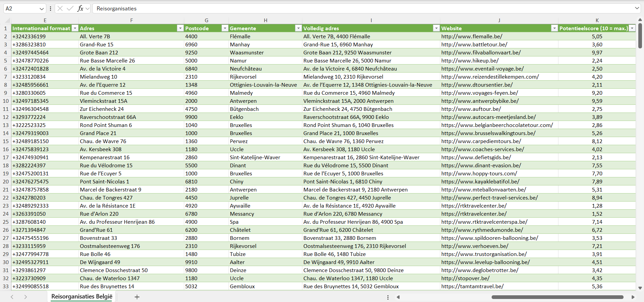Open the Gemeente column filter dropdown

tap(298, 29)
